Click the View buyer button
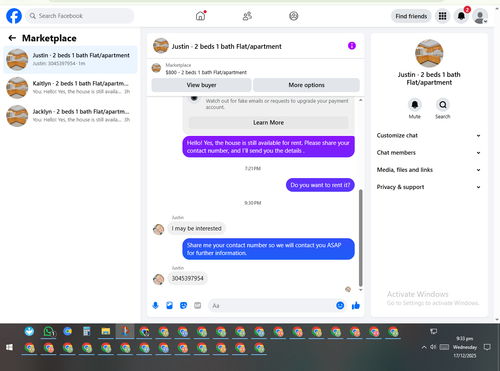This screenshot has height=371, width=500. click(201, 85)
